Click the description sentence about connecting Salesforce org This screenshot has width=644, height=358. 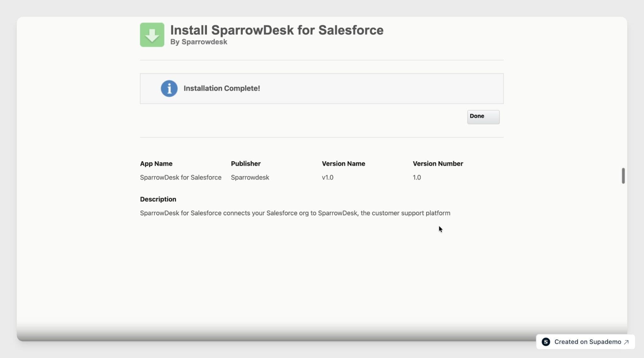tap(295, 213)
